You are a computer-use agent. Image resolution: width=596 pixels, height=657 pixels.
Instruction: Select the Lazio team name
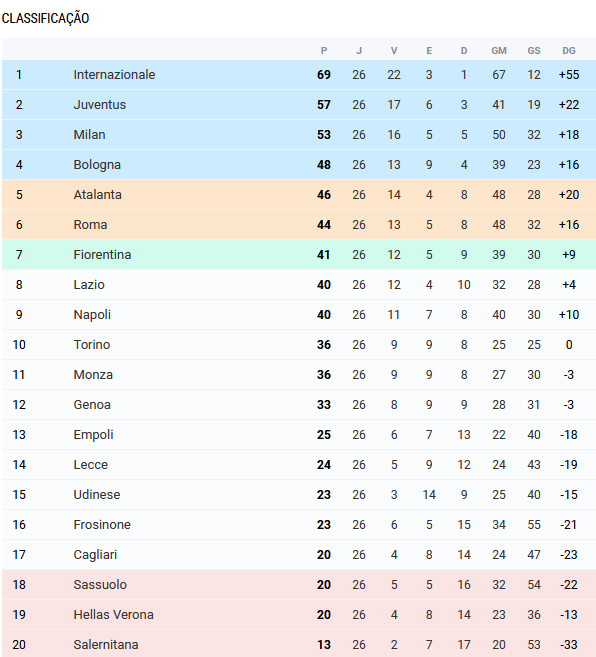[x=89, y=285]
